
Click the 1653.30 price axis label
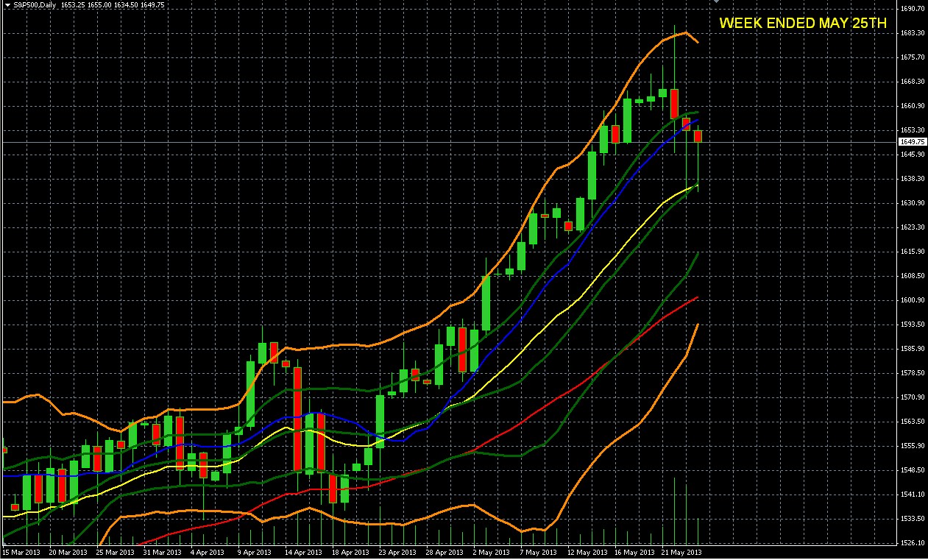click(911, 130)
